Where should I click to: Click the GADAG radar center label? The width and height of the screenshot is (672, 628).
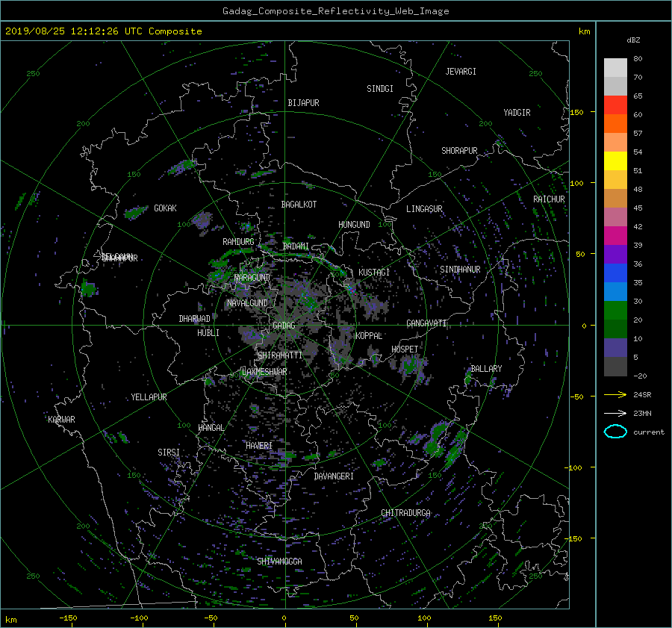(x=284, y=326)
